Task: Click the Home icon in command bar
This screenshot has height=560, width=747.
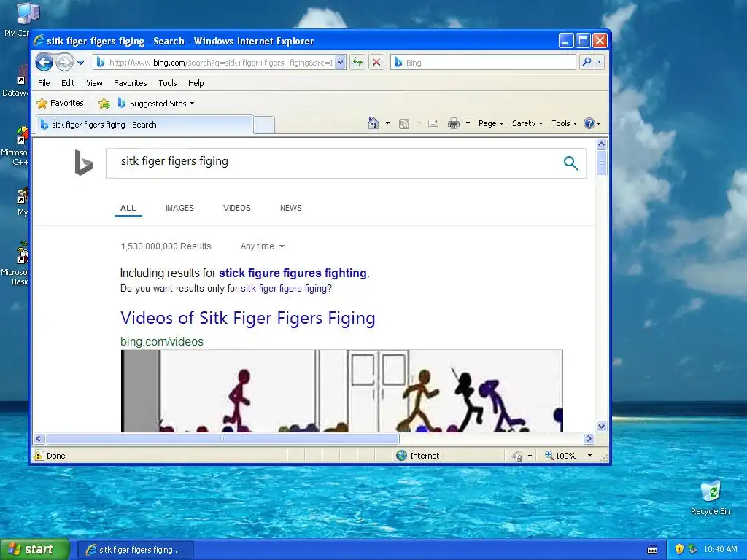Action: [x=373, y=123]
